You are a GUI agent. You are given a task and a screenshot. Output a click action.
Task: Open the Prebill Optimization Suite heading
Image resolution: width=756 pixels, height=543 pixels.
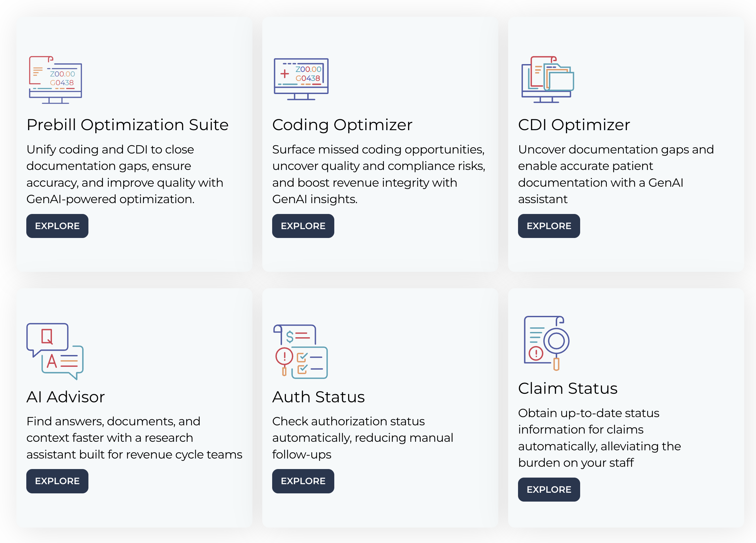tap(127, 125)
